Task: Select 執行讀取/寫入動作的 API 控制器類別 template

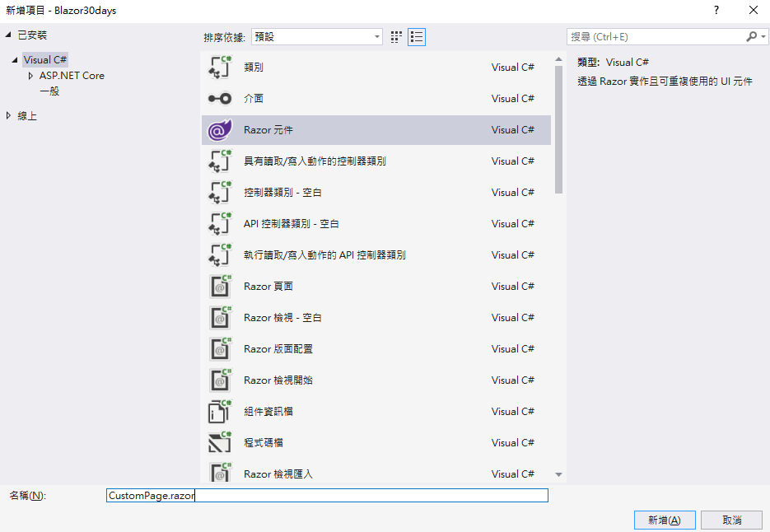Action: 324,255
